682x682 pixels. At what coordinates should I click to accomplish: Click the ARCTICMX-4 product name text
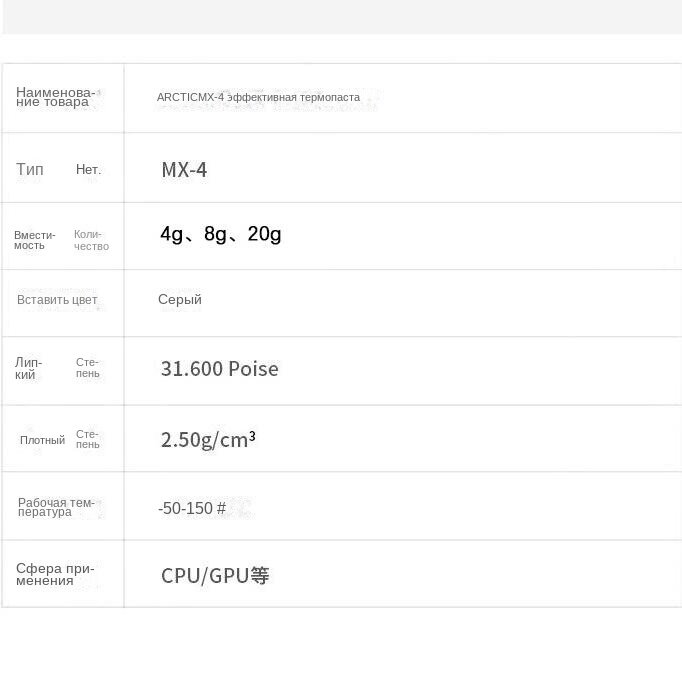pos(258,97)
